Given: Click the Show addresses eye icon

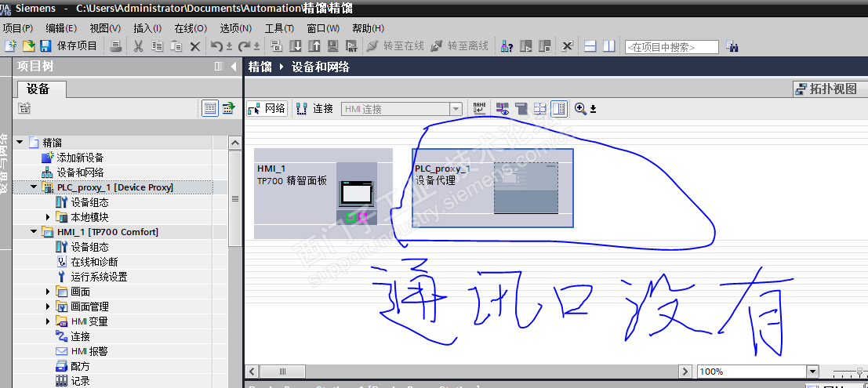Looking at the screenshot, I should coord(503,108).
